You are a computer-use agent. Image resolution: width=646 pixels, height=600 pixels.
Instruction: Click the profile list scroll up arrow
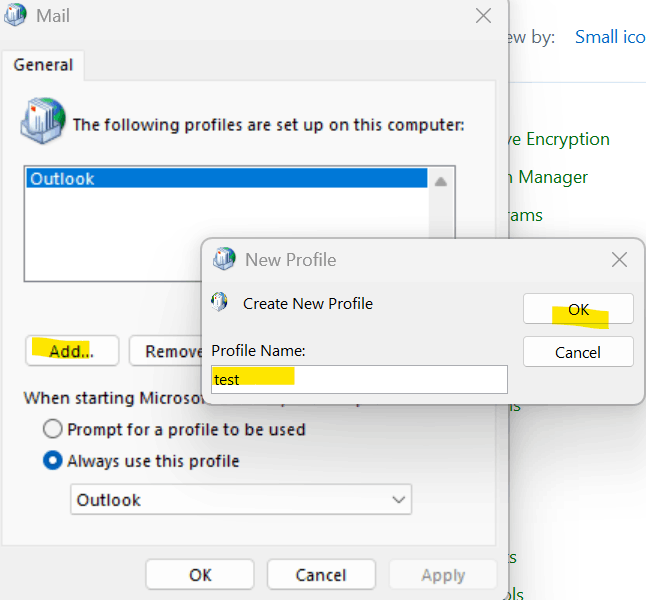[441, 181]
